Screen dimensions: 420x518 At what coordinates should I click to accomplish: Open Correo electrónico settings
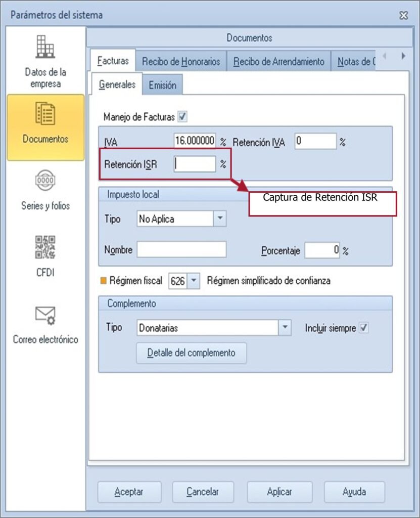(45, 324)
